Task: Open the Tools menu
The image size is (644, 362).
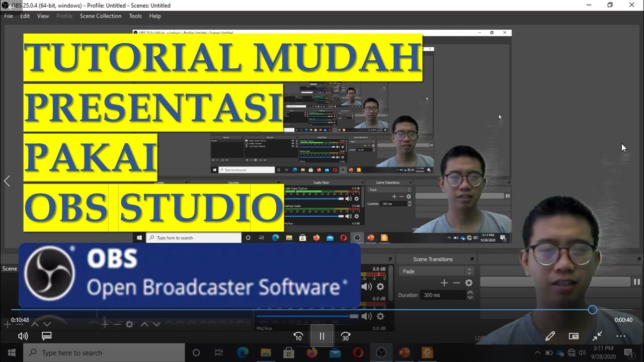Action: point(135,16)
